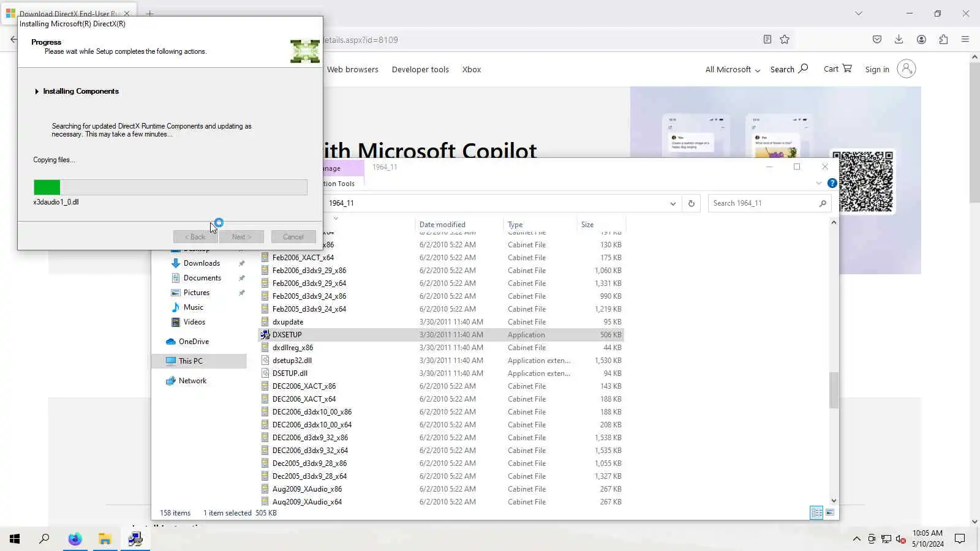Screen dimensions: 980x551
Task: Open Windows Start menu
Action: pyautogui.click(x=15, y=539)
